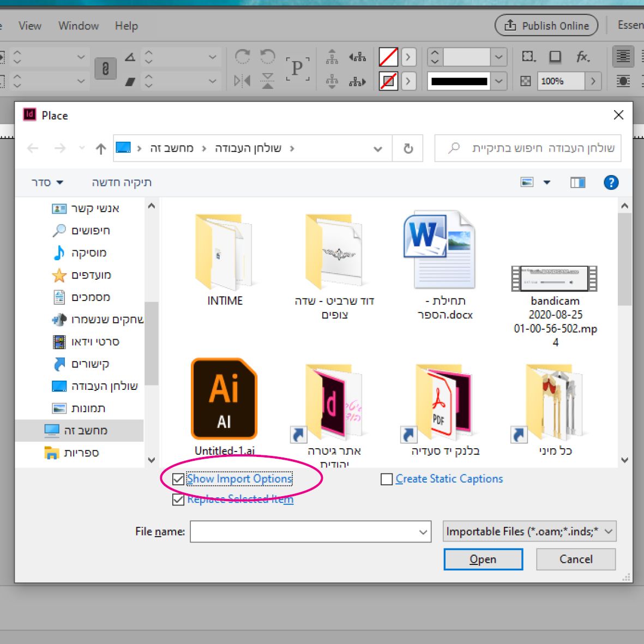
Task: Click the select previous object icon
Action: tap(357, 56)
